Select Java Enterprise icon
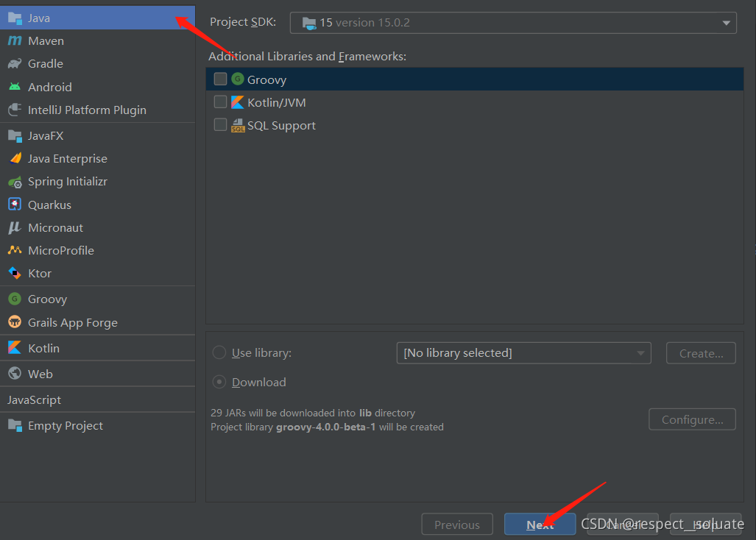Screen dimensions: 756x540 (15, 158)
